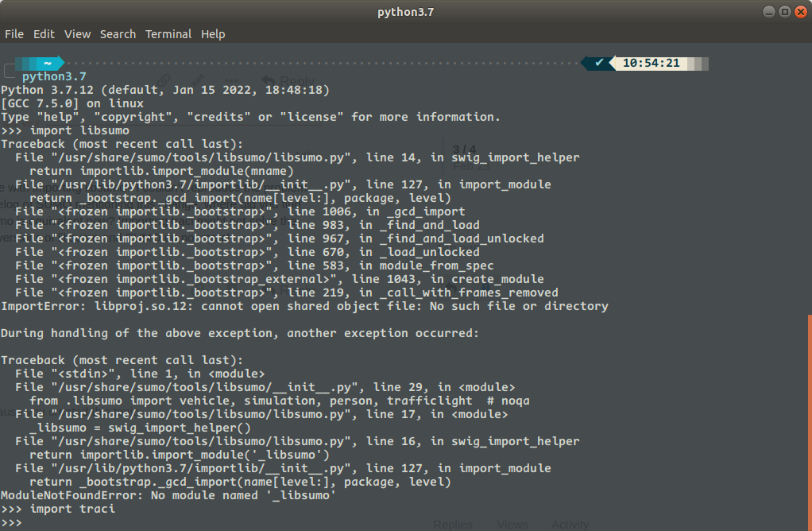Open the File menu
Viewport: 812px width, 531px height.
(14, 34)
